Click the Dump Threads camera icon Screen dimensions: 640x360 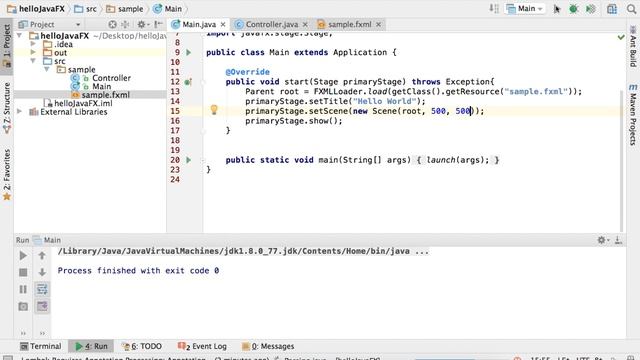point(23,306)
